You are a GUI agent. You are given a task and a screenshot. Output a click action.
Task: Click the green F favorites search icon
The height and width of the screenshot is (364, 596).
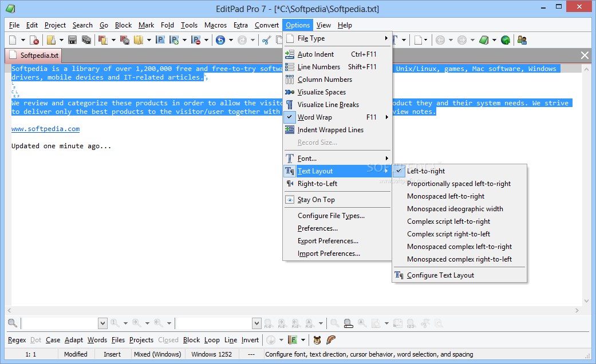click(x=293, y=340)
